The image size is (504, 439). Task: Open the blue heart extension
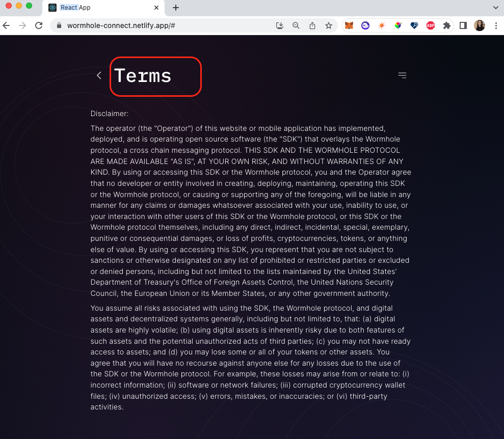point(414,25)
